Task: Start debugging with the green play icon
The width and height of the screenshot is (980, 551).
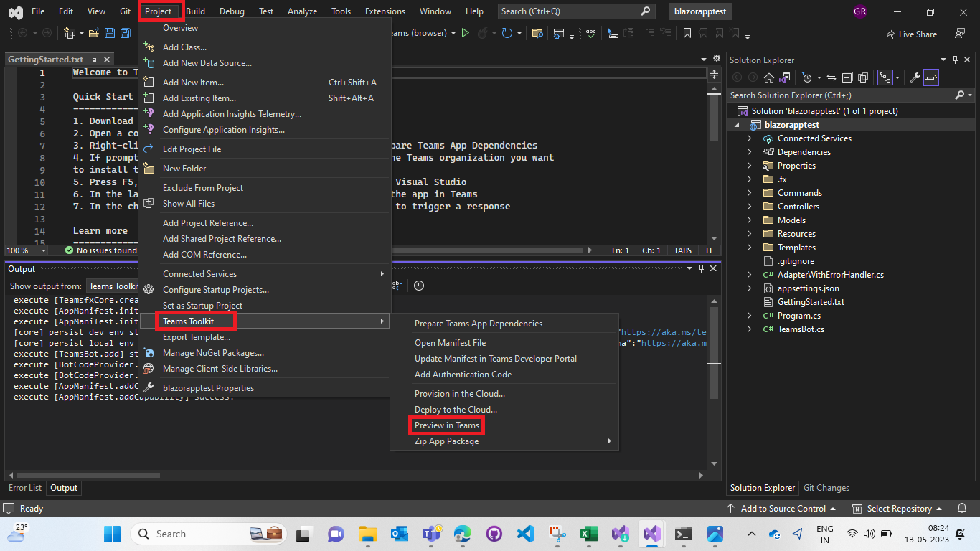Action: tap(465, 33)
